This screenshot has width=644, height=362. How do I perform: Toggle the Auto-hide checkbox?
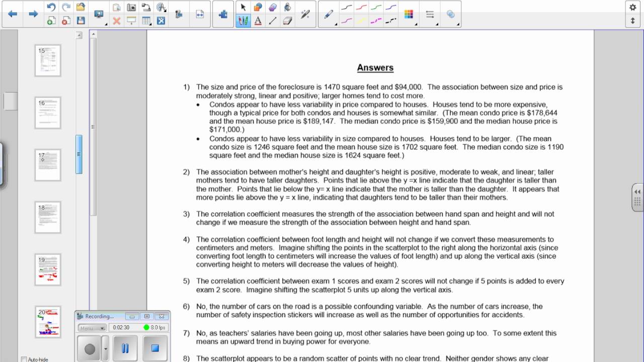pos(24,359)
